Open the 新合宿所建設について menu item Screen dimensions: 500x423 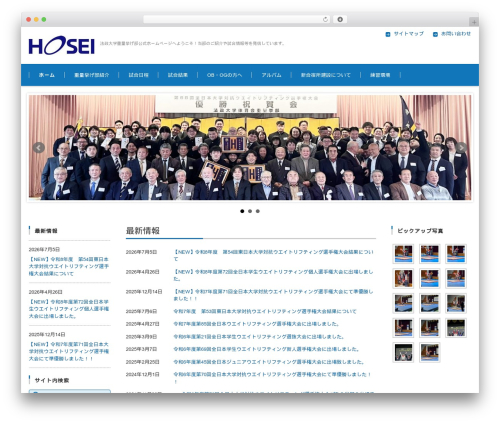pos(326,75)
